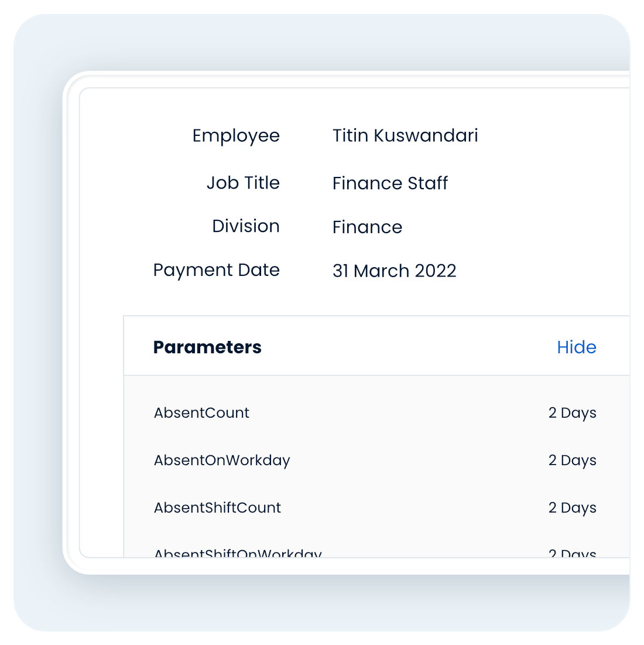Screen dimensions: 644x645
Task: Select the Finance Staff job title value
Action: tap(390, 183)
